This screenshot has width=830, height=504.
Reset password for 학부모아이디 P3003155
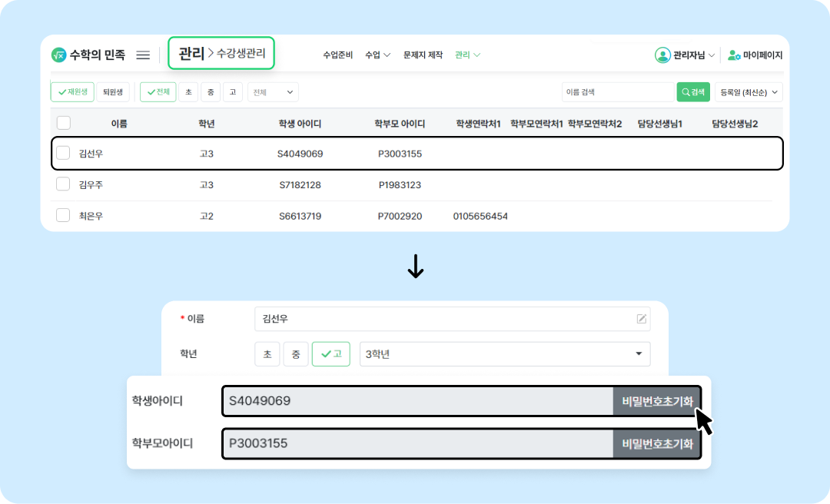(x=657, y=443)
